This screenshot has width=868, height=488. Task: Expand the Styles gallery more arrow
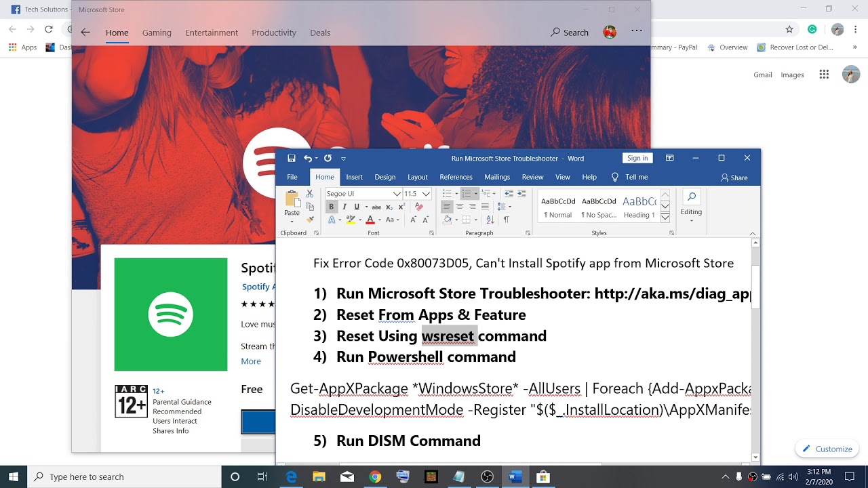point(665,218)
